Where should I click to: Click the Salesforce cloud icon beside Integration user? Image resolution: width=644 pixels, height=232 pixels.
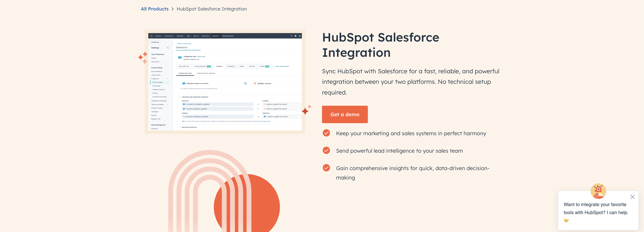(x=180, y=57)
